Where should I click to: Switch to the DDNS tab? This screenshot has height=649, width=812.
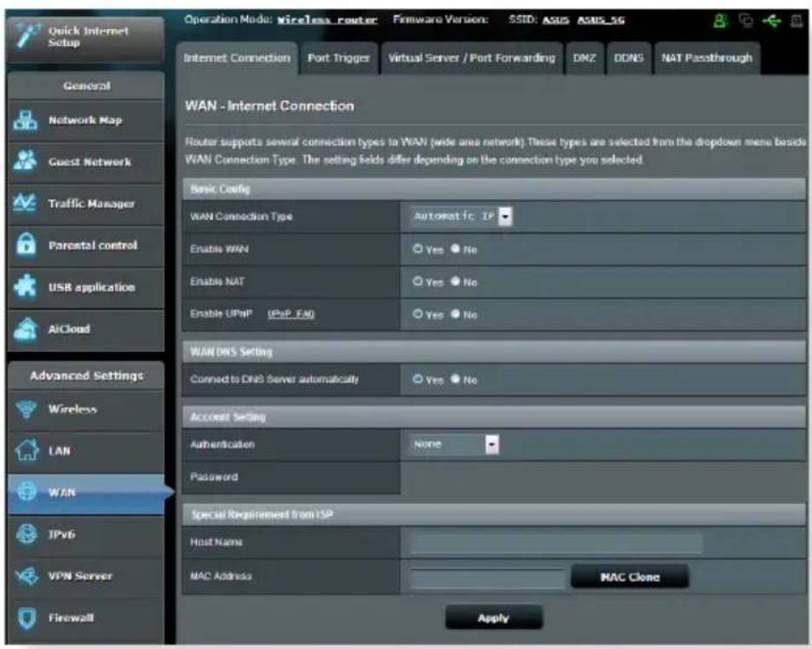click(629, 58)
